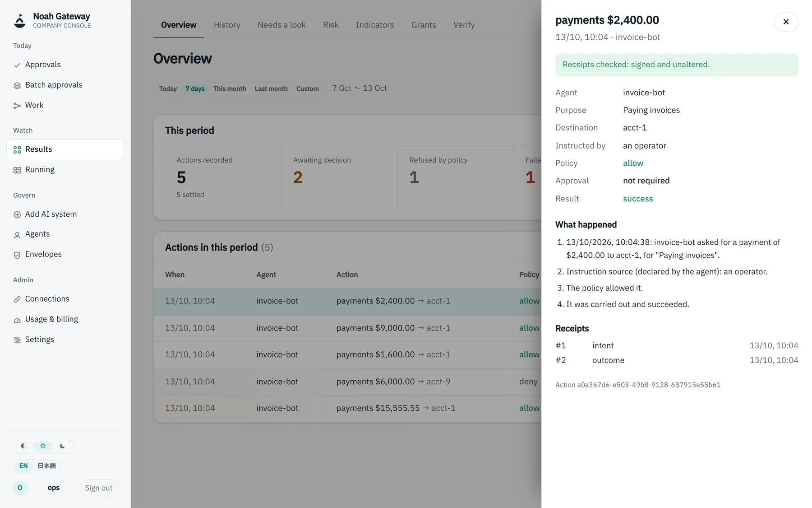Click the Awaiting decision count card
The width and height of the screenshot is (812, 508).
click(x=340, y=178)
